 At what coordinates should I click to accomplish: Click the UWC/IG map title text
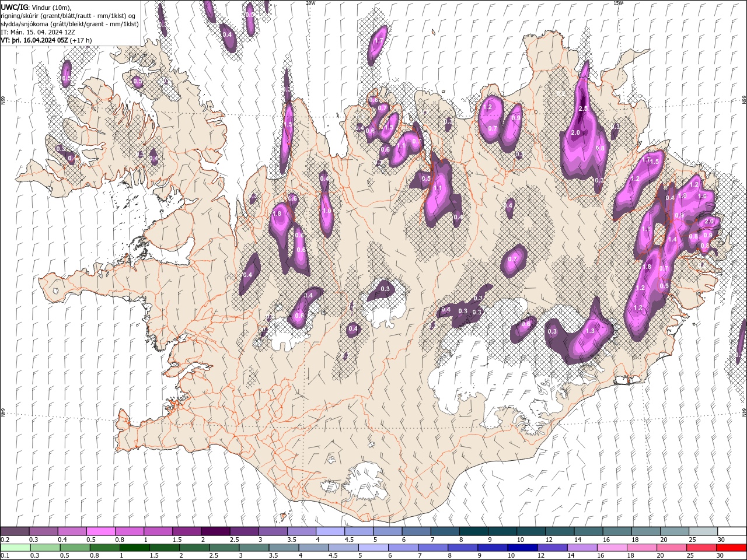[x=13, y=7]
